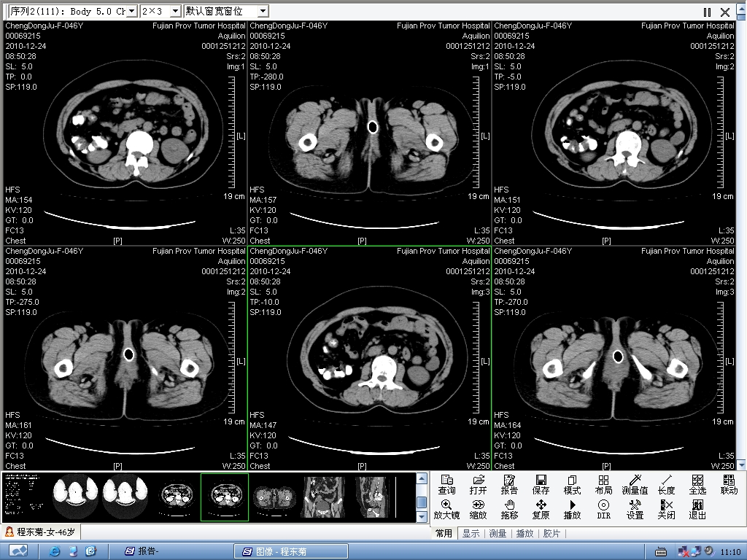
Task: Click the 退出 exit icon
Action: (x=697, y=510)
